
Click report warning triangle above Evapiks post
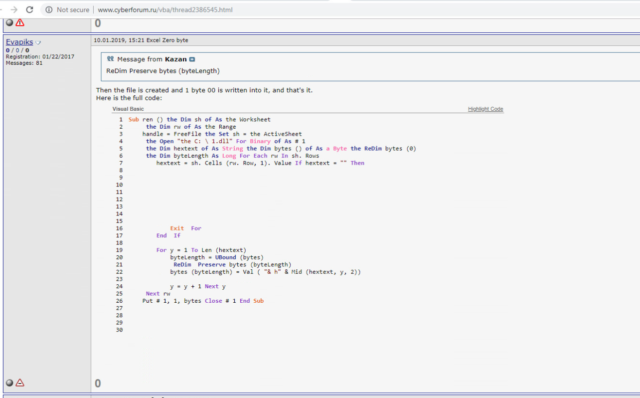coord(20,22)
